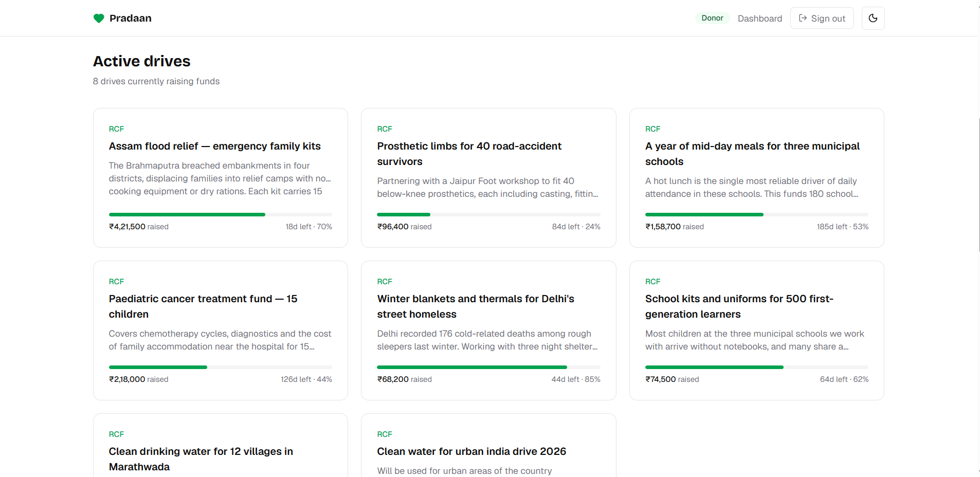Open the Assam flood relief drive card
The image size is (980, 477).
pyautogui.click(x=221, y=178)
